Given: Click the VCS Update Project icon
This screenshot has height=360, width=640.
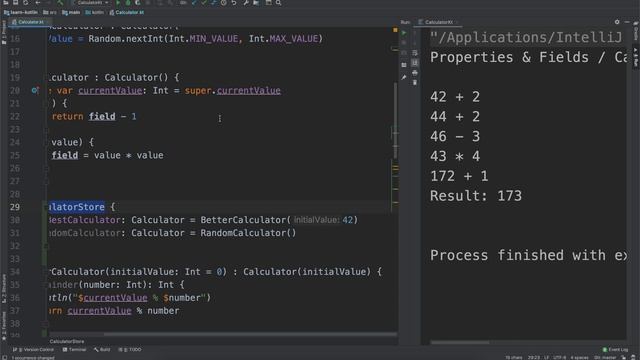Looking at the screenshot, I should pyautogui.click(x=194, y=2).
